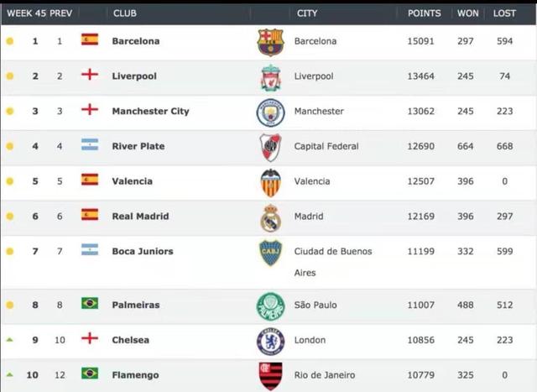
Task: Sort table by POINTS column header
Action: 424,13
